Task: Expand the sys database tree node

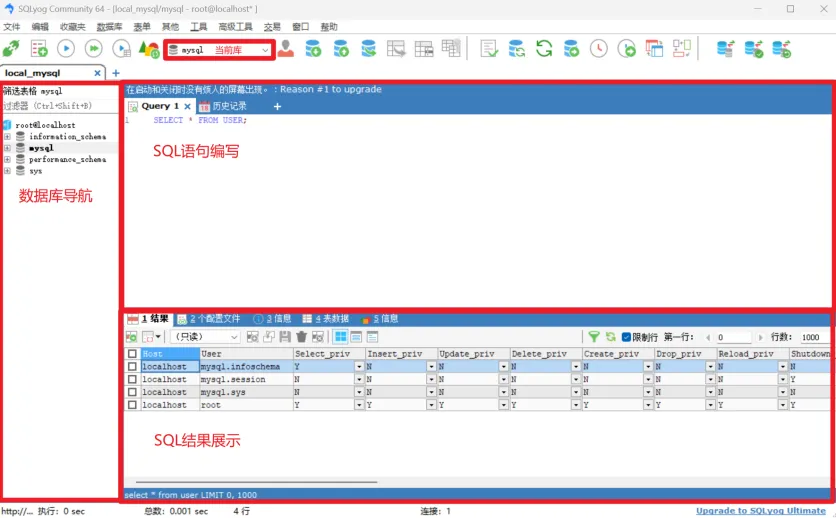Action: tap(7, 171)
